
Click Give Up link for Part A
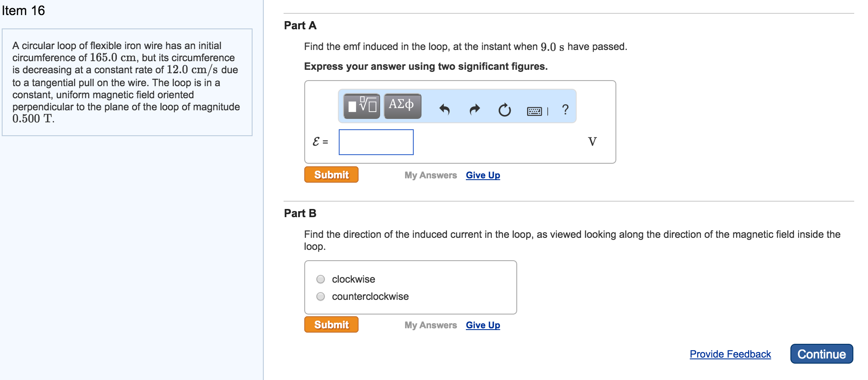483,175
